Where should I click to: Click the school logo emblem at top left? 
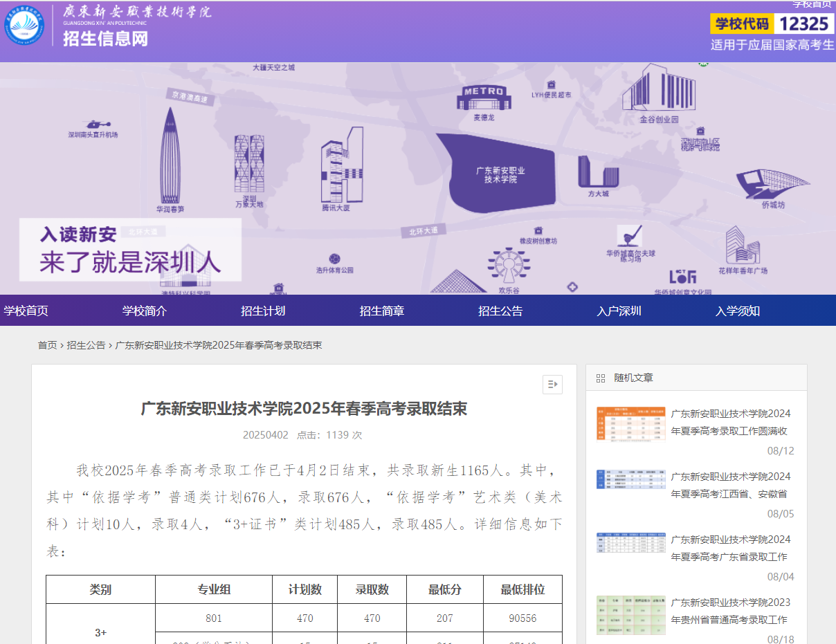24,28
